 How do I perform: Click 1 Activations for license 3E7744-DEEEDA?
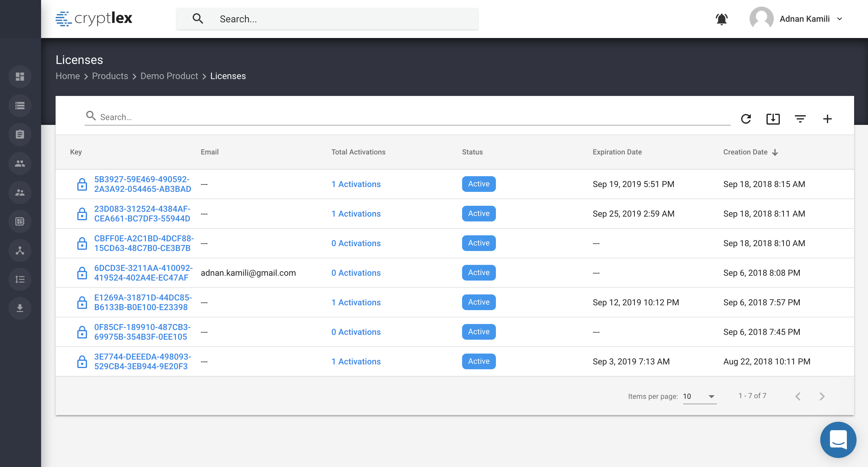pyautogui.click(x=356, y=361)
